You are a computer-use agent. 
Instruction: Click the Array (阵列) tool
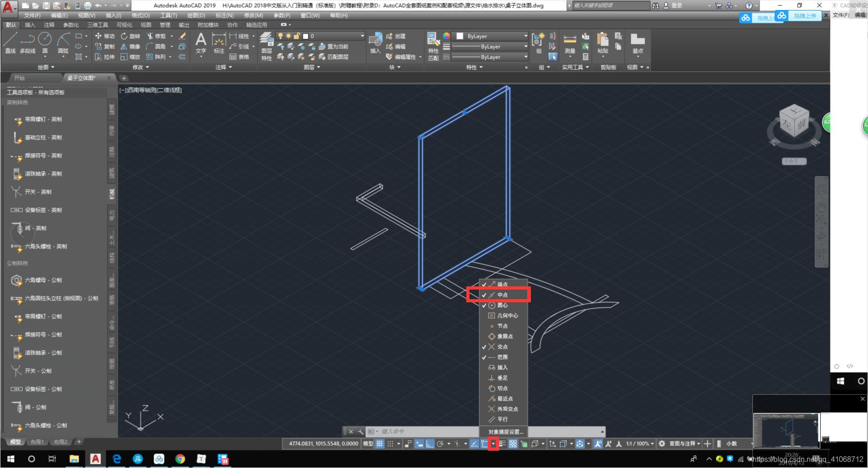[156, 57]
